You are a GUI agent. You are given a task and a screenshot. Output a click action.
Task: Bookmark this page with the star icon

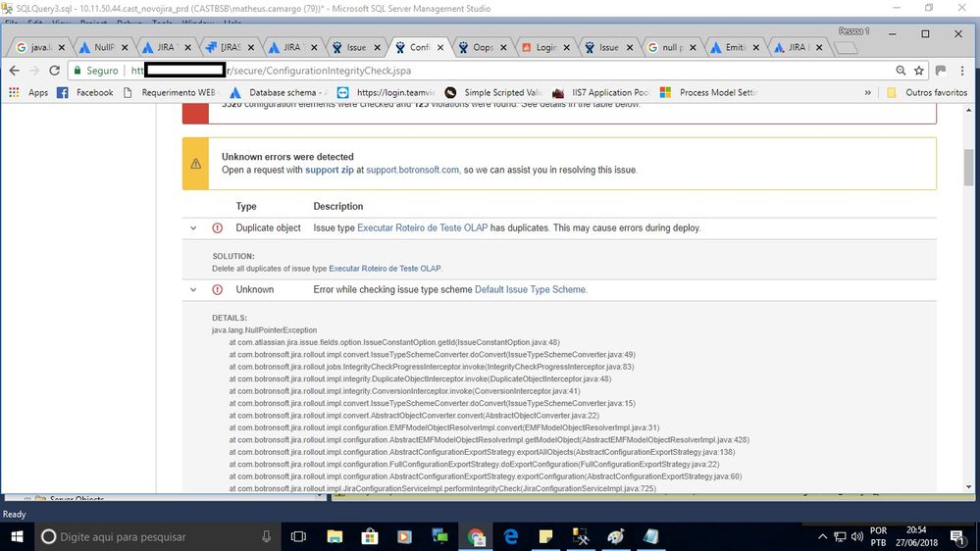919,71
